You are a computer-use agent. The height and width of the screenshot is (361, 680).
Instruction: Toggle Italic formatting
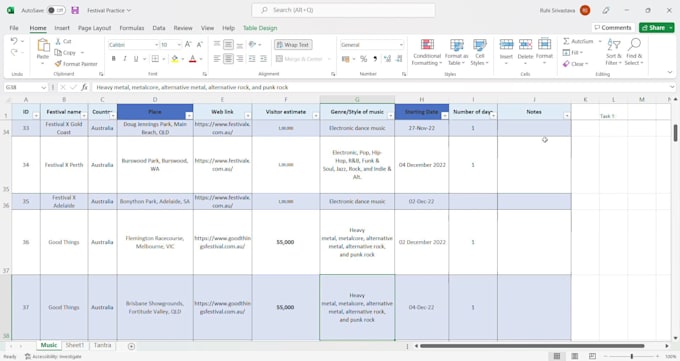(125, 59)
